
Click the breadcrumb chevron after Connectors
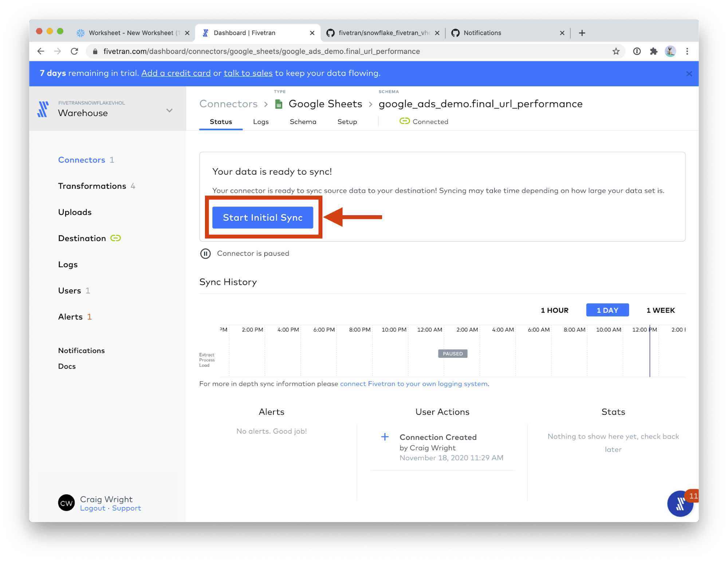pyautogui.click(x=266, y=105)
